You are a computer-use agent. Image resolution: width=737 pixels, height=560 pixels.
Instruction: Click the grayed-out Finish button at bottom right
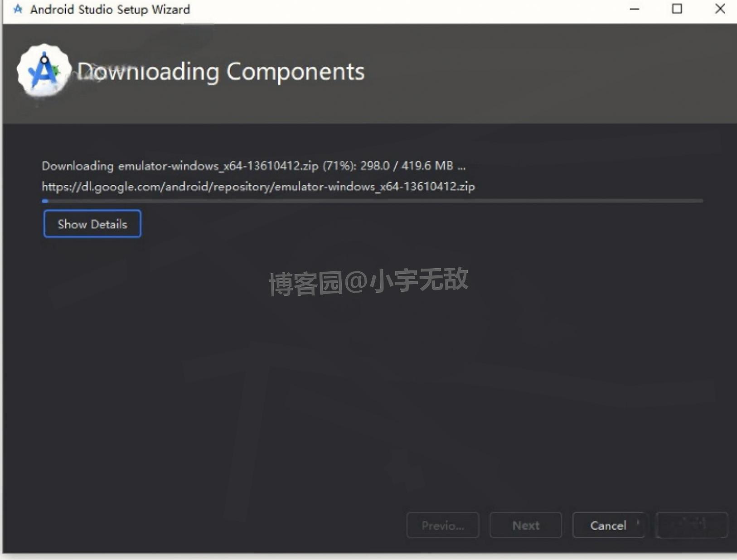[x=691, y=525]
